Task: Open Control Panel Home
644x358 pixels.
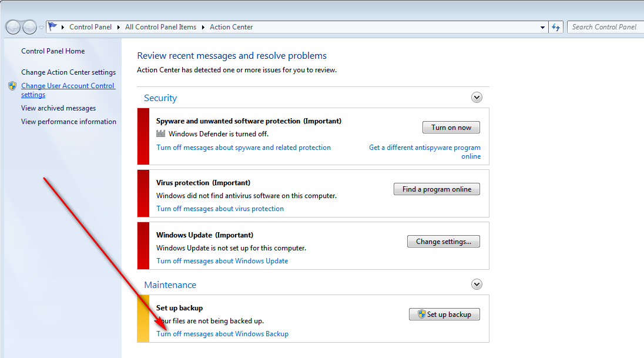Action: click(53, 51)
